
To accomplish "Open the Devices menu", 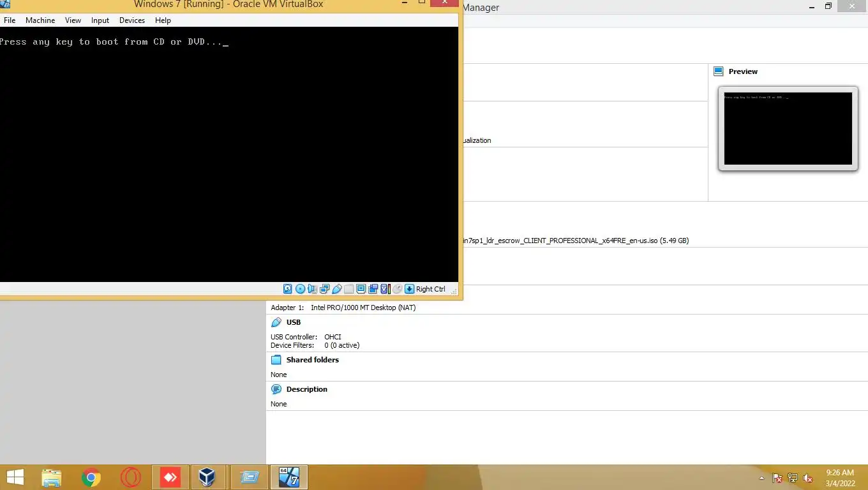I will (132, 20).
